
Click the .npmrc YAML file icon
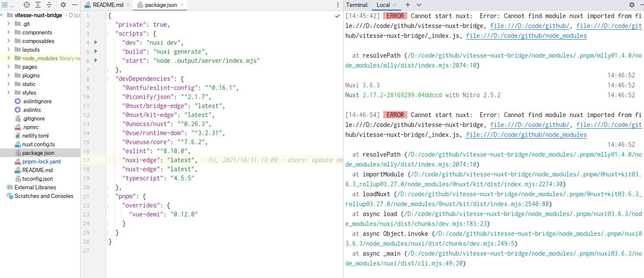point(18,127)
